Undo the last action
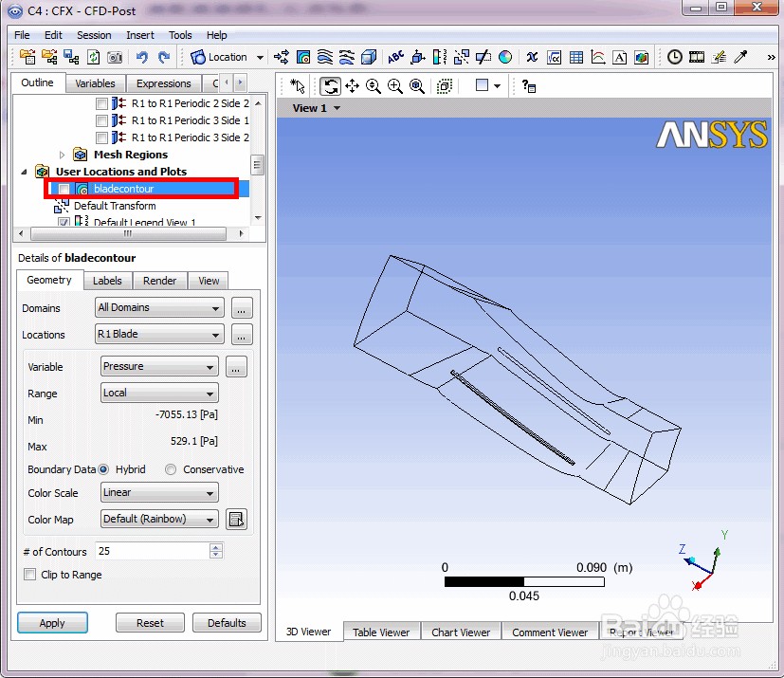The height and width of the screenshot is (678, 784). 142,57
